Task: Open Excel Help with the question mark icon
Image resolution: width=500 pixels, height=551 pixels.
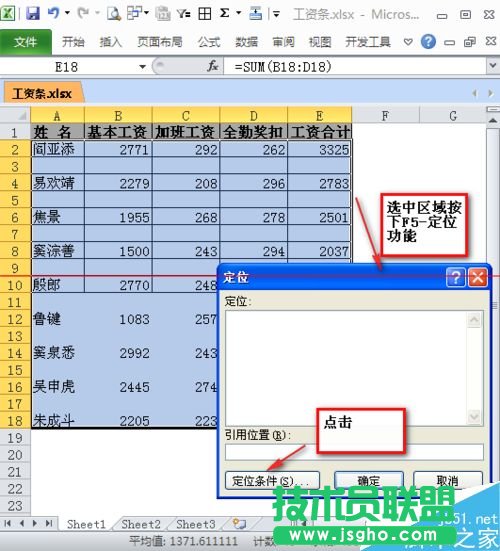Action: tap(428, 42)
